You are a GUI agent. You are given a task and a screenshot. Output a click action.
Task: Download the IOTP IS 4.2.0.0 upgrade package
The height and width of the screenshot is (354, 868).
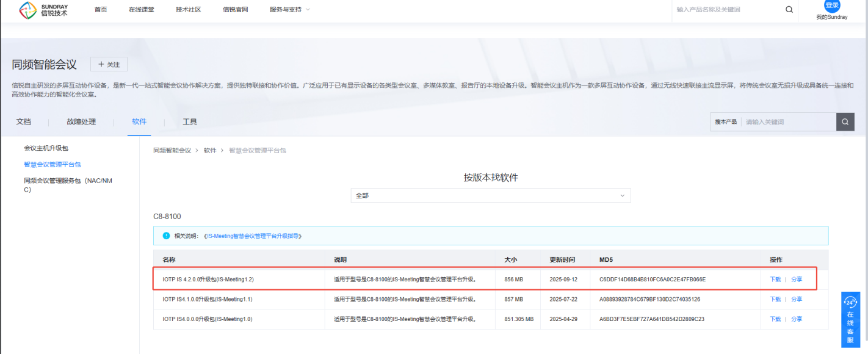(775, 280)
